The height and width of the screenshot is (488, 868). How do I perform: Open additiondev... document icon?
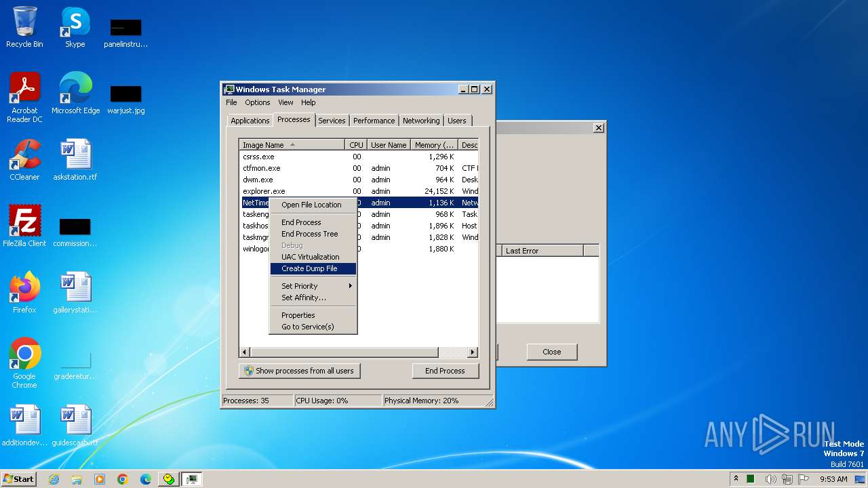coord(24,426)
